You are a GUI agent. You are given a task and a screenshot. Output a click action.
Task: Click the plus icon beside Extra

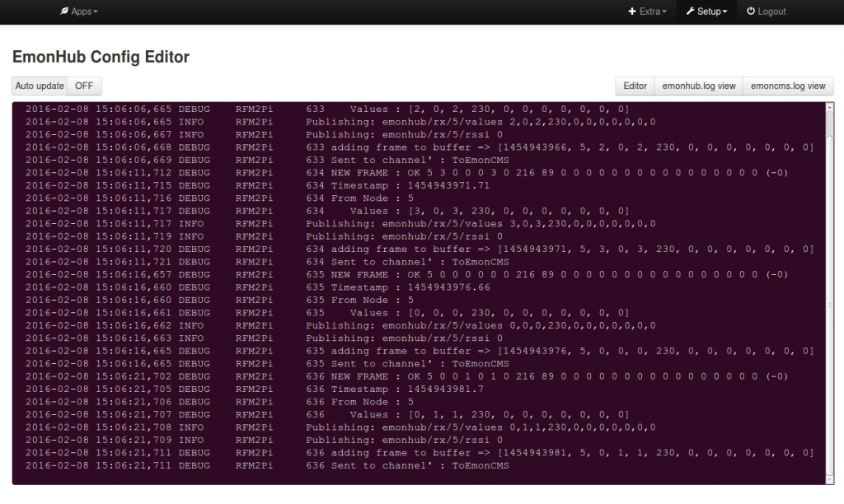632,12
